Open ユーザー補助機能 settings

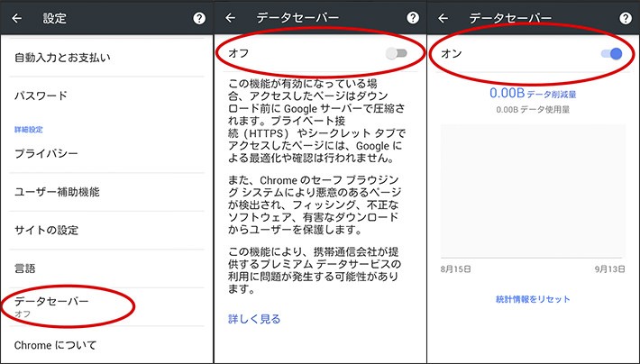coord(106,192)
